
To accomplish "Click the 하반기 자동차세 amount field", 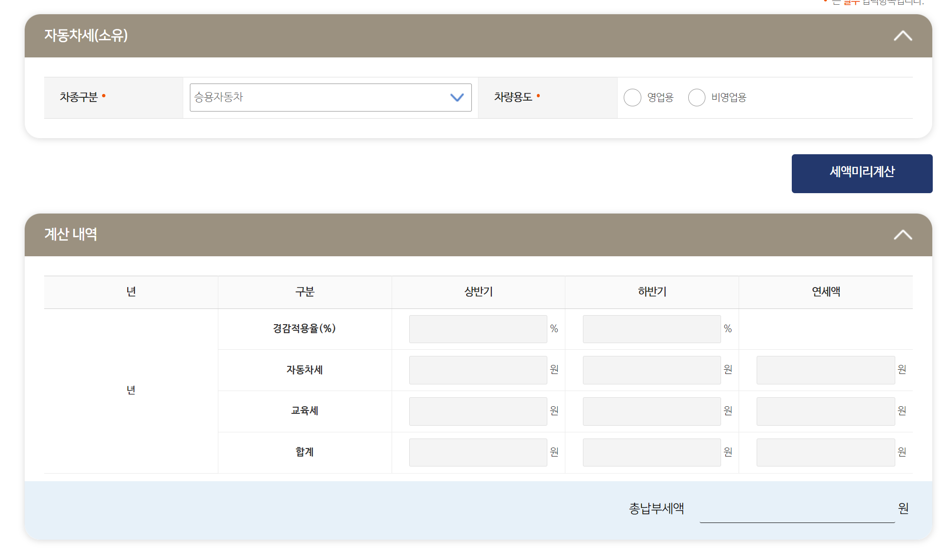I will point(651,370).
